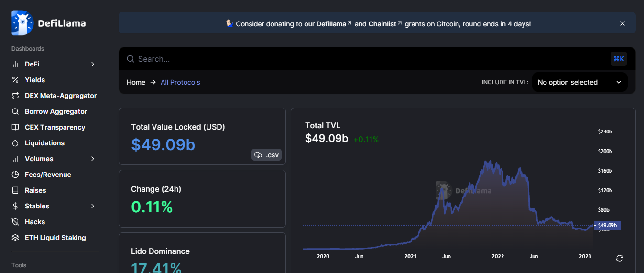Open Hacks page

coord(35,222)
